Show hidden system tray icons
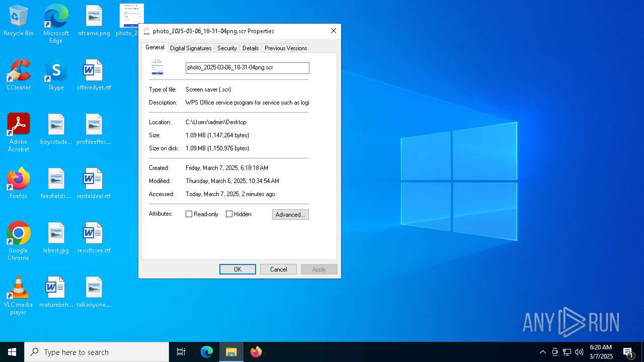Screen dimensions: 644x362 coord(542,352)
